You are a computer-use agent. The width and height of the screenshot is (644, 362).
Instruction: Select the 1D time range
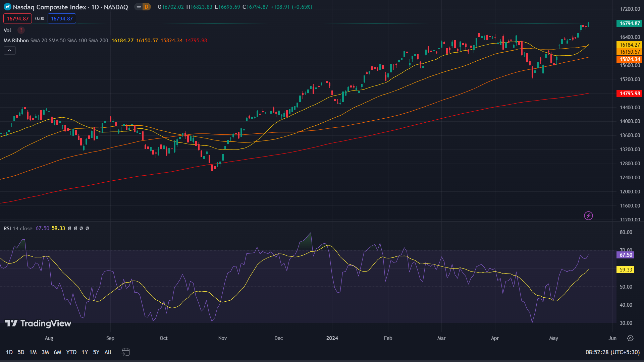click(9, 352)
